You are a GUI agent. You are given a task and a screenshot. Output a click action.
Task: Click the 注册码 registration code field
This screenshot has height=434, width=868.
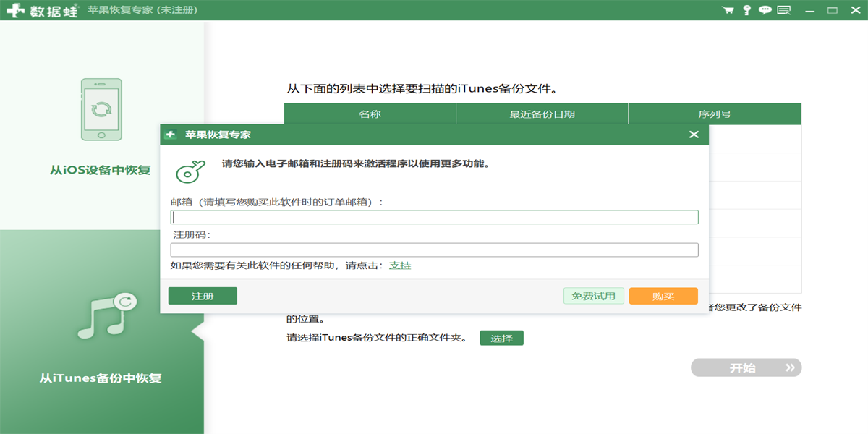[x=434, y=250]
